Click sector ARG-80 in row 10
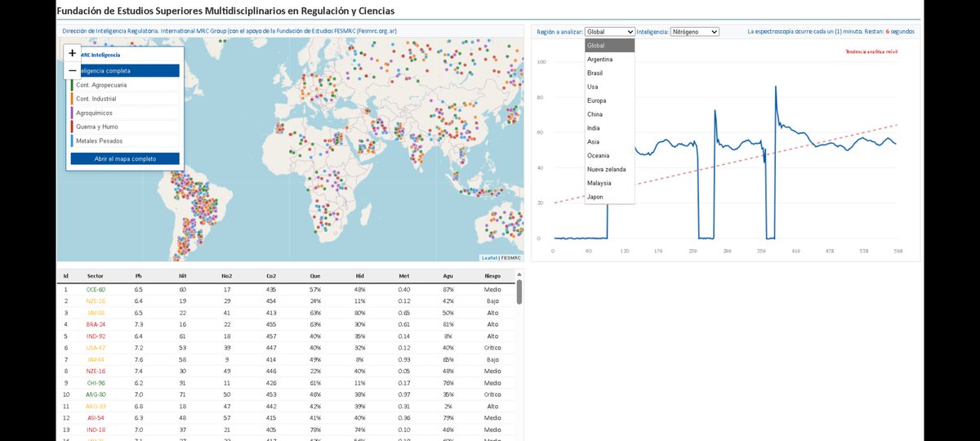Viewport: 980px width, 441px height. [x=96, y=394]
